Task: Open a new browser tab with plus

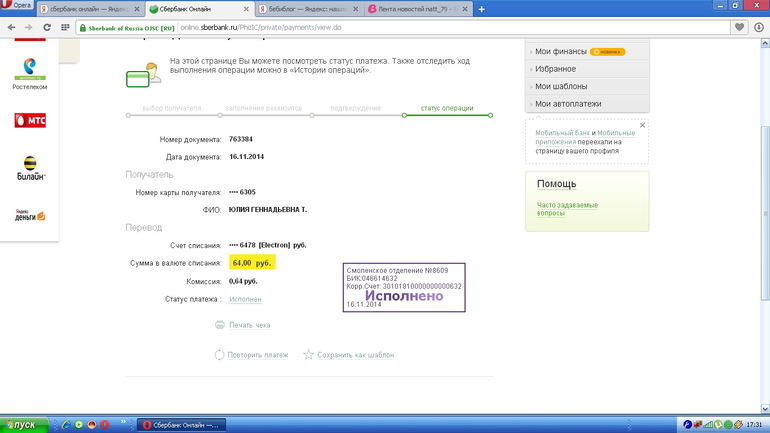Action: (482, 9)
